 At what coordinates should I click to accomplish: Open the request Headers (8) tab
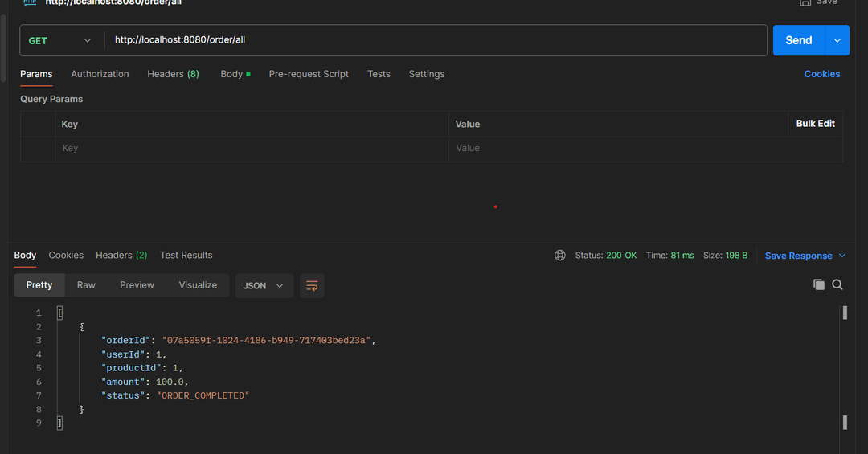[173, 74]
